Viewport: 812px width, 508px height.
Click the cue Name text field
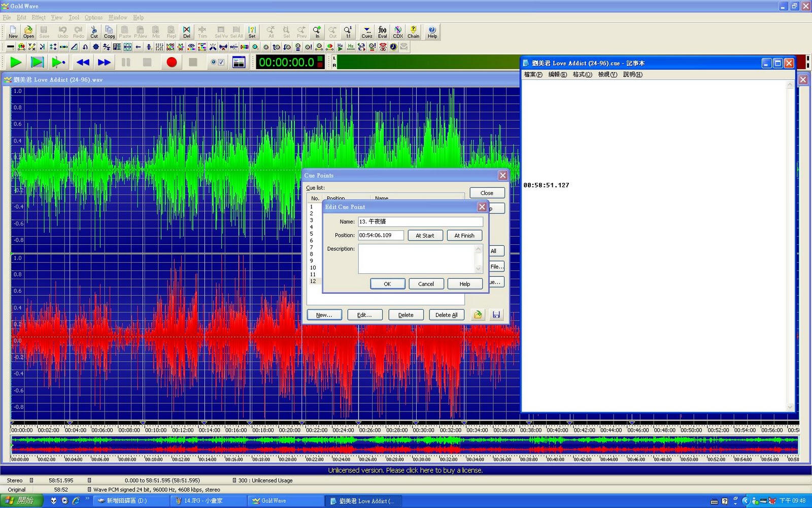click(420, 221)
